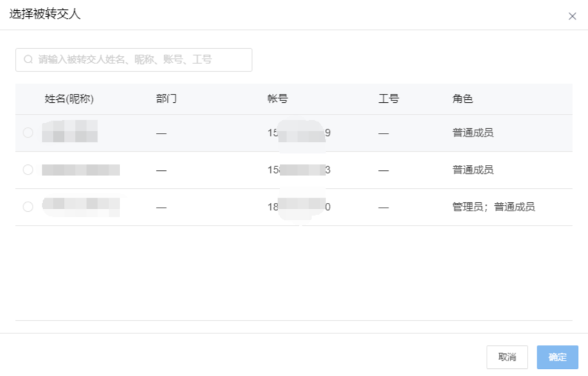
Task: Click the first row's blurred name
Action: tap(69, 132)
